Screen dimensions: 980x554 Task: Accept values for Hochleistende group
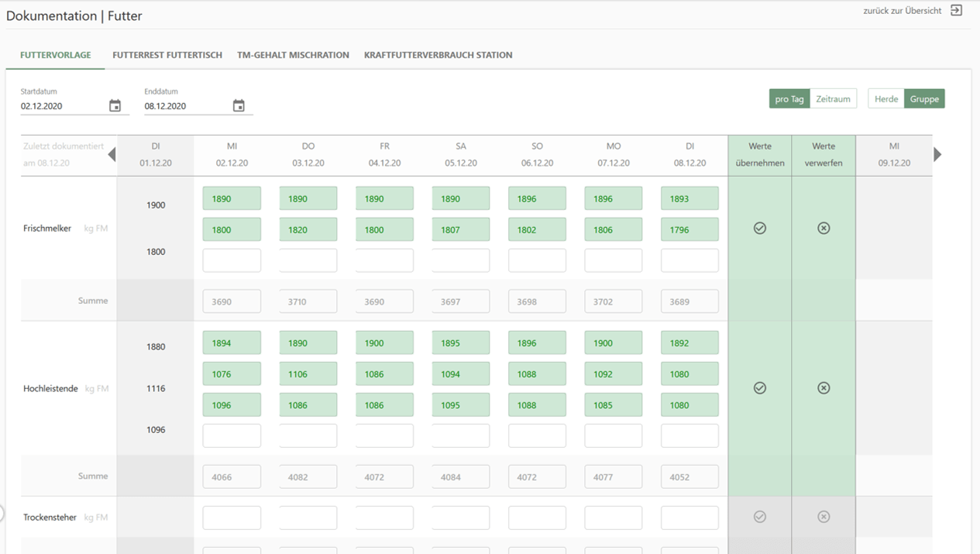pyautogui.click(x=759, y=388)
